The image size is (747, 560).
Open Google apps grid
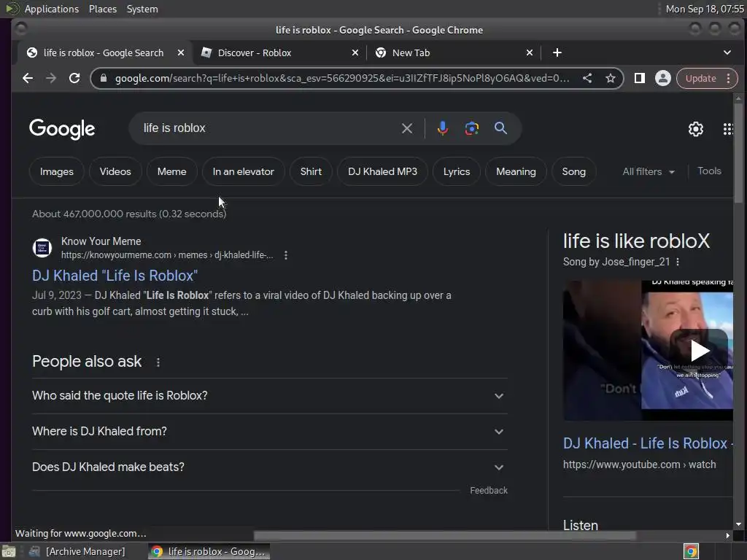click(x=728, y=128)
